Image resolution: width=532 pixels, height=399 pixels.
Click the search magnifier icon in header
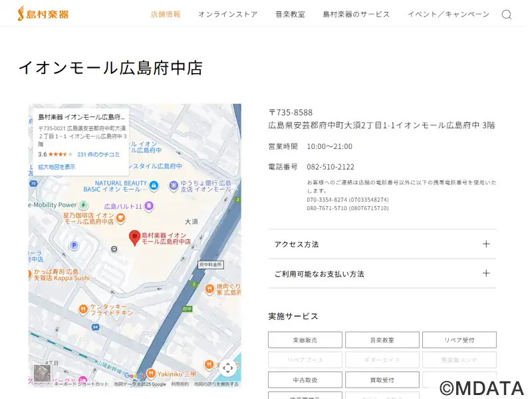pyautogui.click(x=506, y=15)
